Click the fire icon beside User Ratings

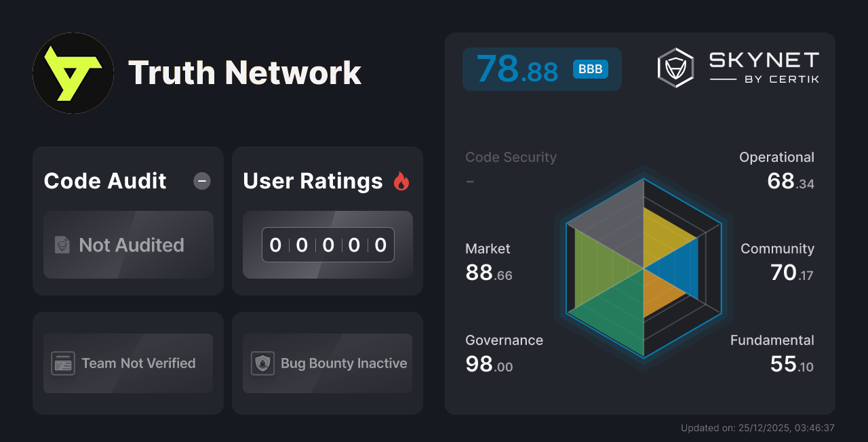(x=401, y=180)
